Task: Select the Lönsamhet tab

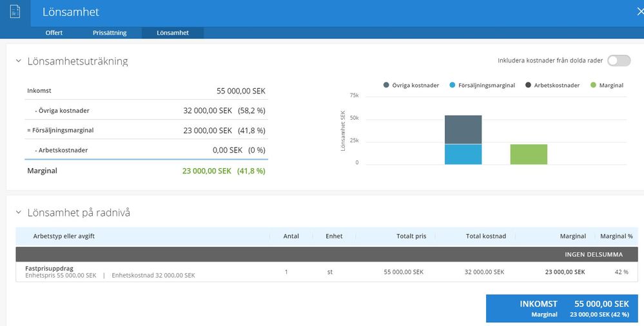Action: tap(173, 33)
